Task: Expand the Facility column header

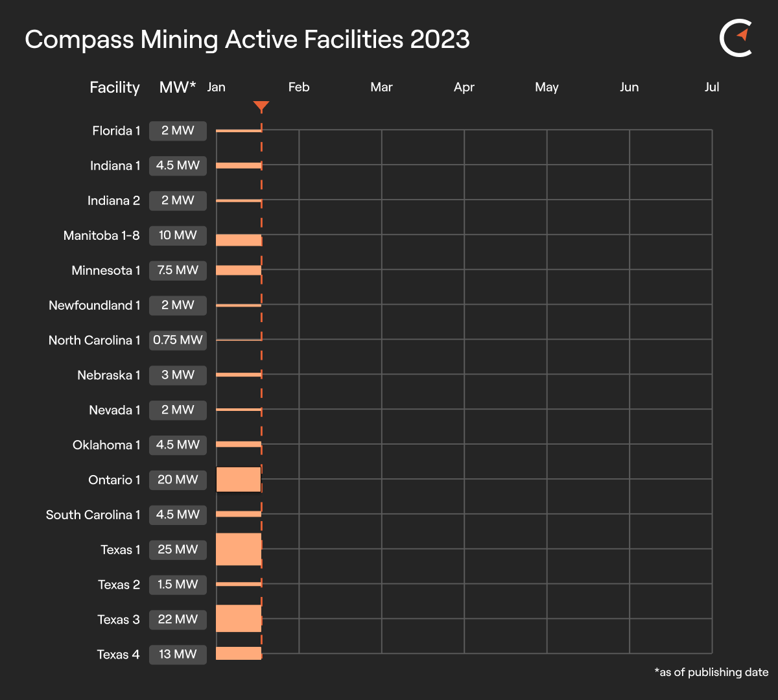Action: pyautogui.click(x=115, y=87)
